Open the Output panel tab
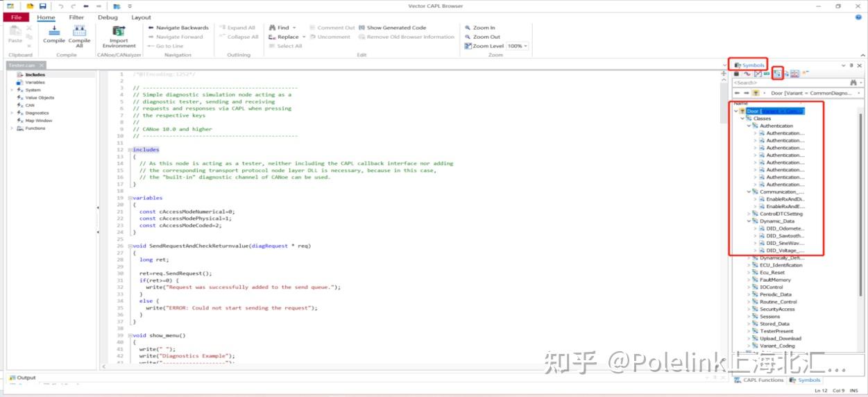 coord(22,378)
